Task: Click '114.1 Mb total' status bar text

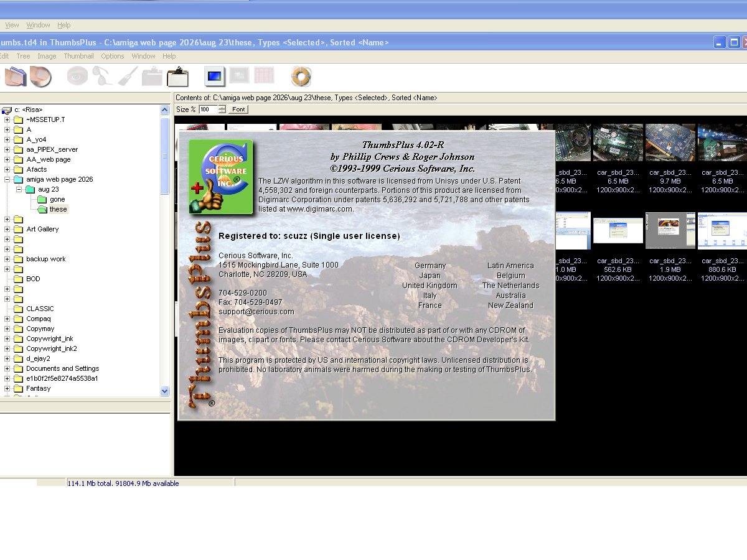Action: (x=91, y=483)
